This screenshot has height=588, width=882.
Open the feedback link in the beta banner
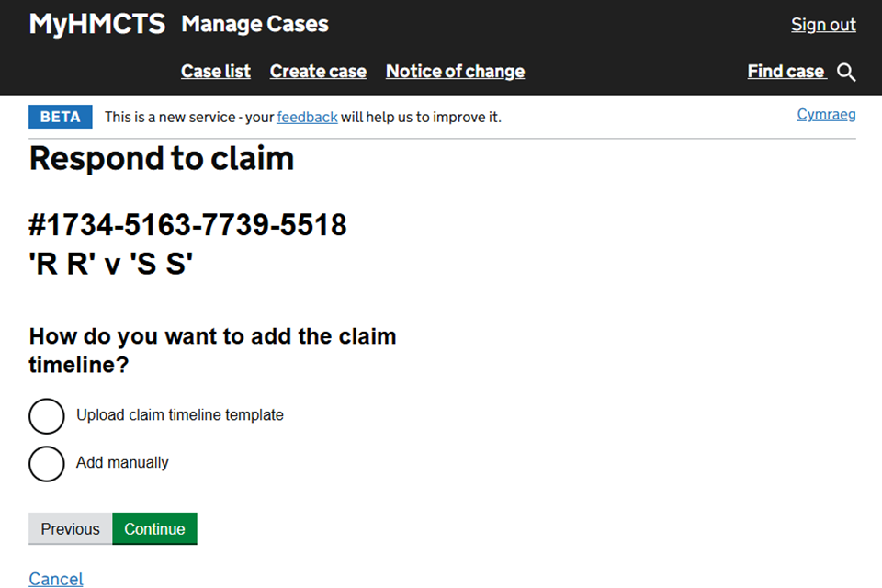coord(307,117)
